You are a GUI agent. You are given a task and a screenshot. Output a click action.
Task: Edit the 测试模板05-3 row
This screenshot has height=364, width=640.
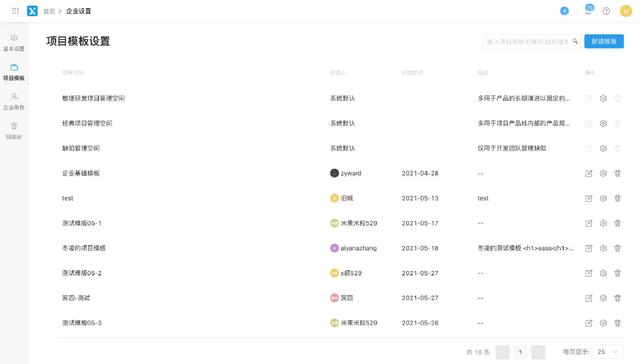pos(589,323)
